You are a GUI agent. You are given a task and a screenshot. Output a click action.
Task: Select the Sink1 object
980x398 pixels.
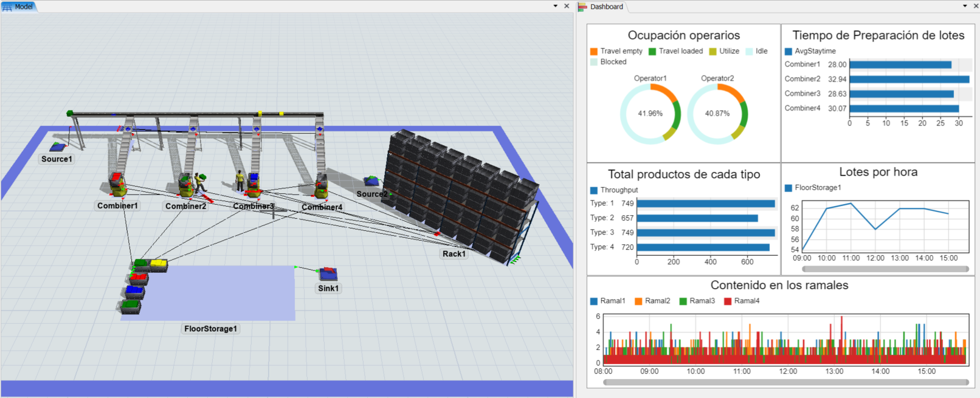tap(328, 274)
